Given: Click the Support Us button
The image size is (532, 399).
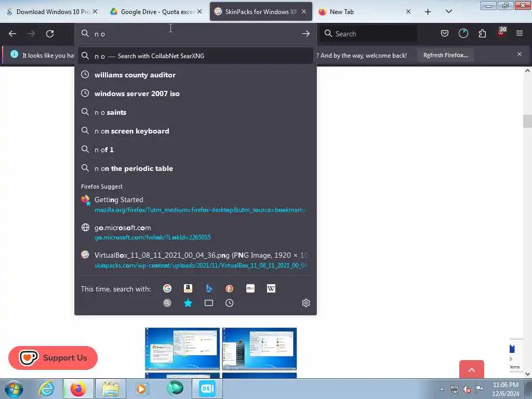Looking at the screenshot, I should [x=53, y=357].
